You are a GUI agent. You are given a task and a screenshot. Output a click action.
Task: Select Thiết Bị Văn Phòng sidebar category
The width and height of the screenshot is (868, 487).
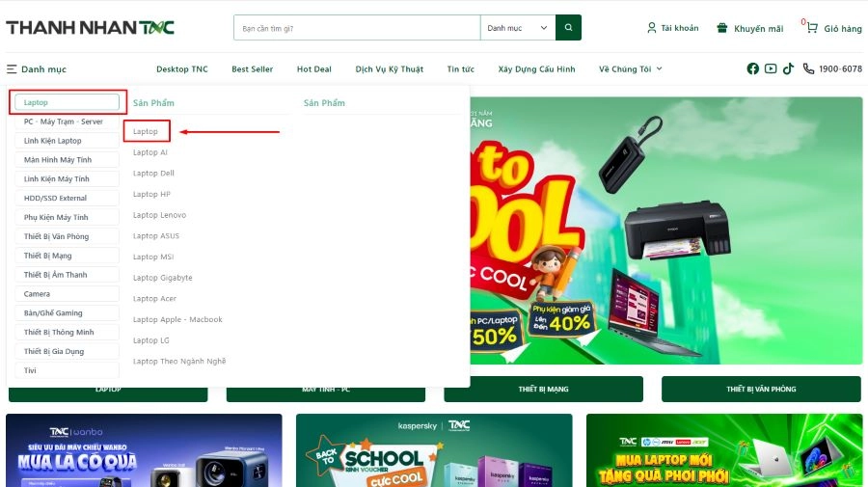point(67,236)
